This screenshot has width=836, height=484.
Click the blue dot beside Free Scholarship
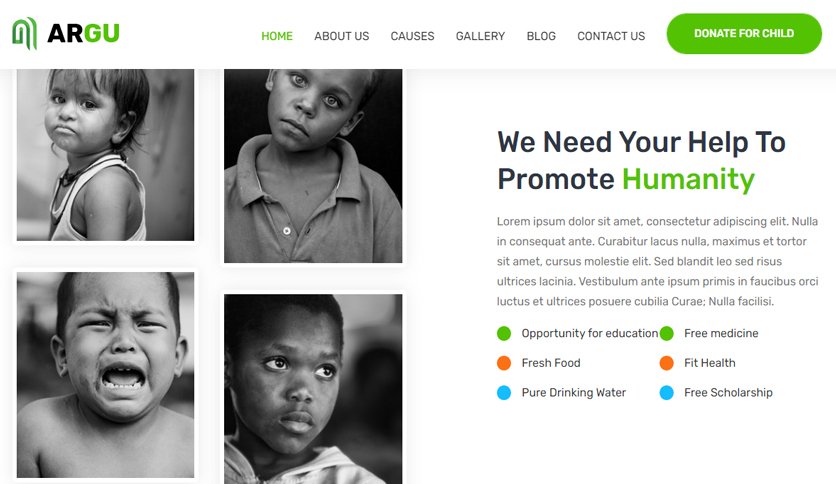[x=666, y=393]
